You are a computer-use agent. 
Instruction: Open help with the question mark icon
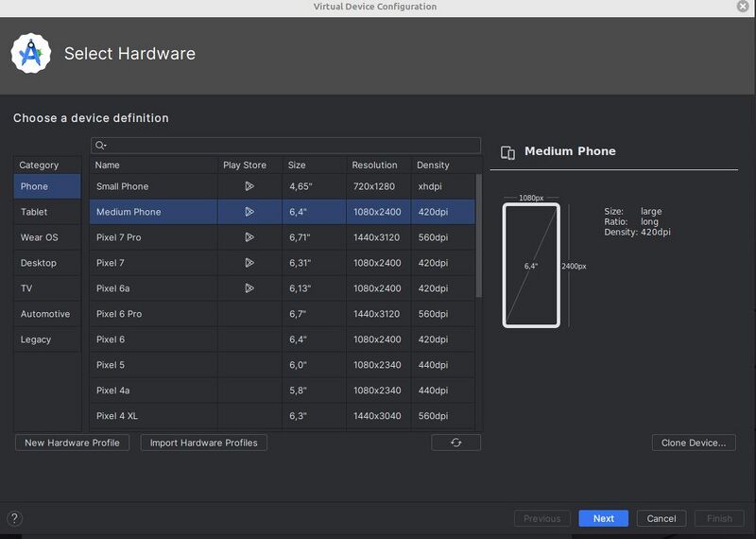point(14,519)
